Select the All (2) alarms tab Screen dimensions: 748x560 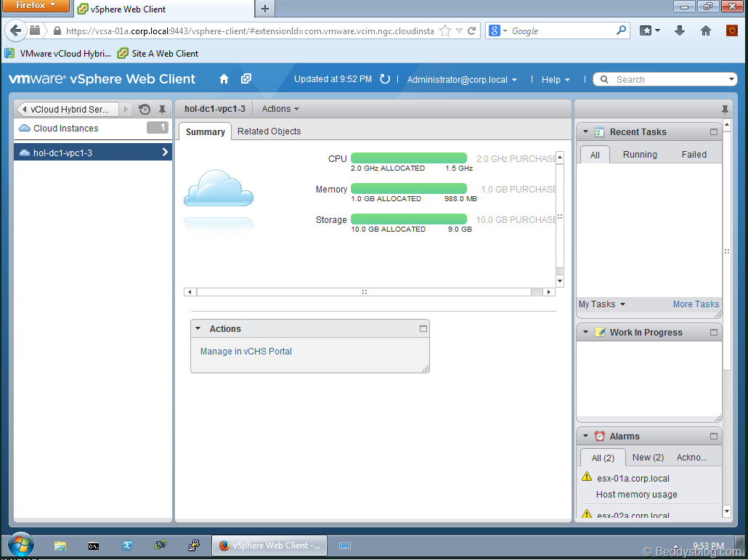[603, 458]
